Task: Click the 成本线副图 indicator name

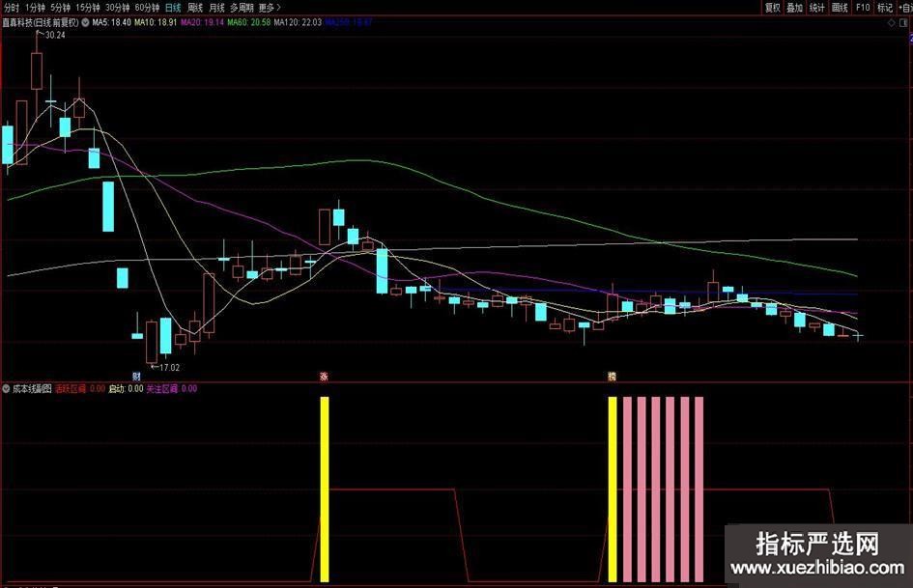Action: coord(32,388)
